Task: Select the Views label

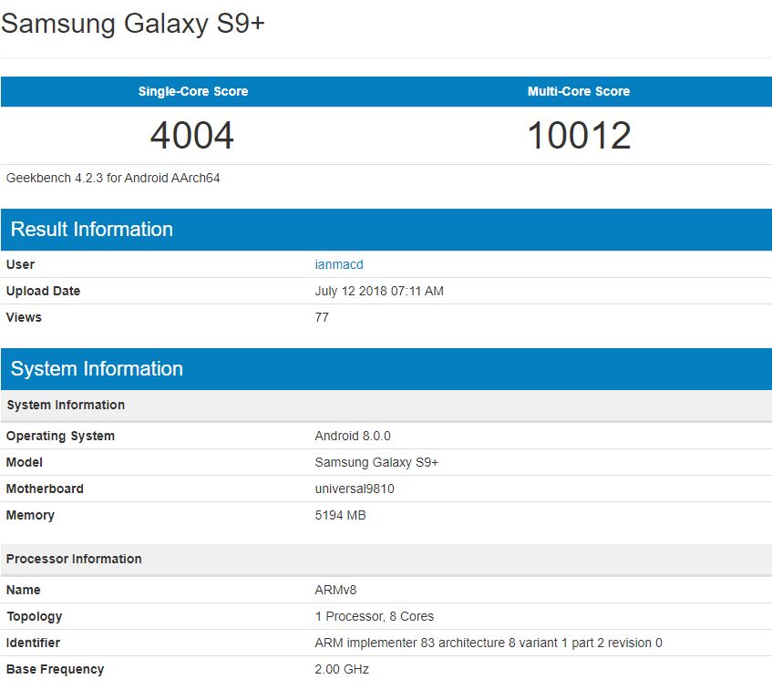Action: coord(24,317)
